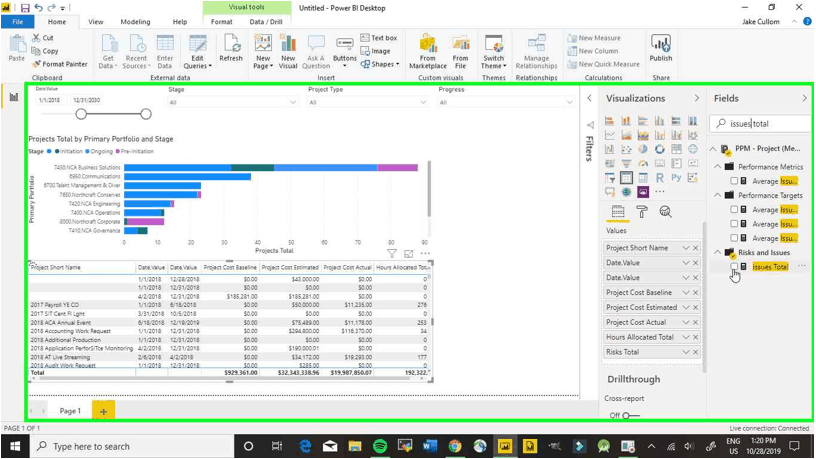Screen dimensions: 816x459
Task: Choose the line chart visual
Action: (x=609, y=135)
